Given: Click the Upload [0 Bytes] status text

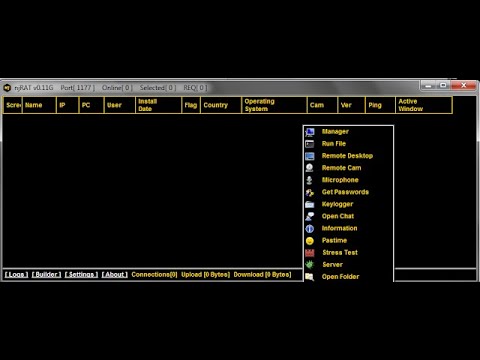Looking at the screenshot, I should point(206,274).
